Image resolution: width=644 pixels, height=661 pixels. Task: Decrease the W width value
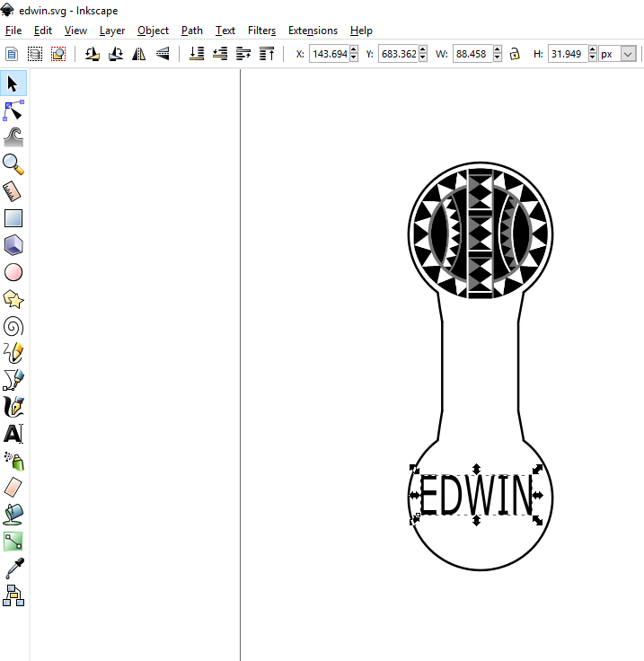coord(498,57)
